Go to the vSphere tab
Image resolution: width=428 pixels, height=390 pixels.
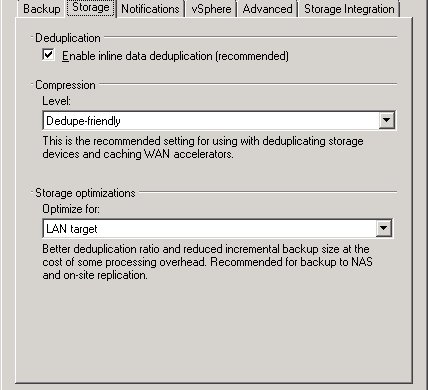[211, 9]
